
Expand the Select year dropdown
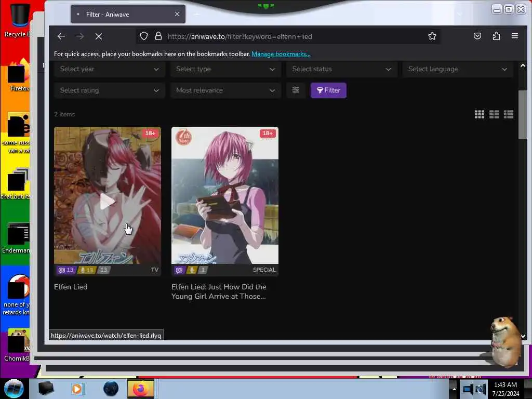(109, 69)
